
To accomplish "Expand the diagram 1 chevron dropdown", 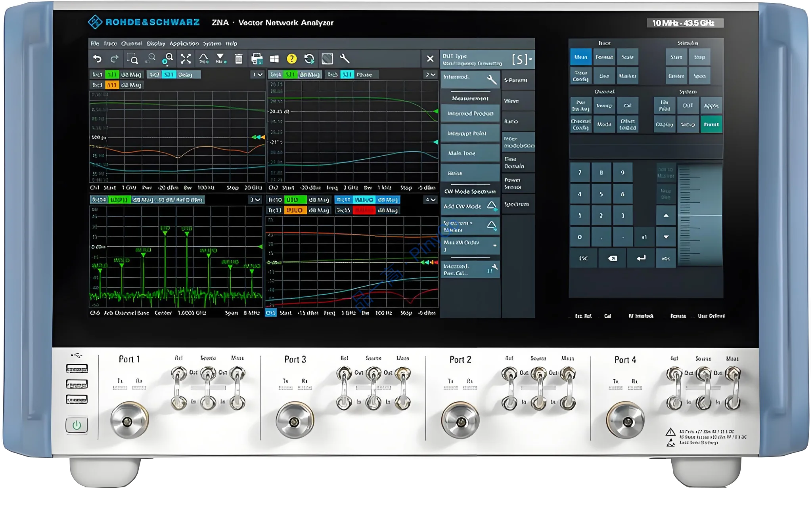I will (258, 74).
